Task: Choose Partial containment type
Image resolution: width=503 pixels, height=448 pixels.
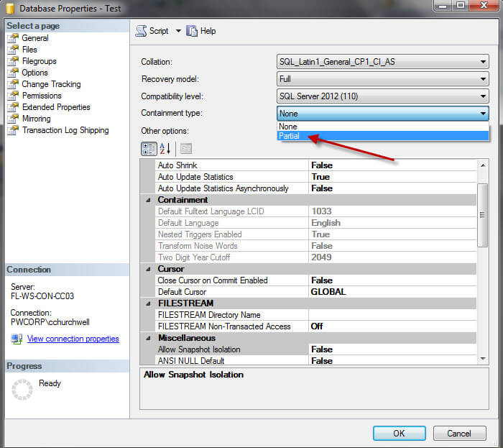Action: [x=290, y=136]
